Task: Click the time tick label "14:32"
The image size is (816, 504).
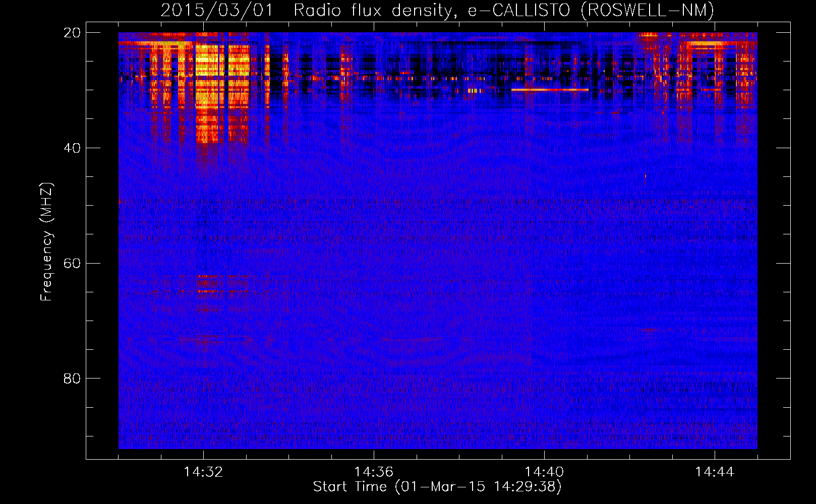Action: 203,472
